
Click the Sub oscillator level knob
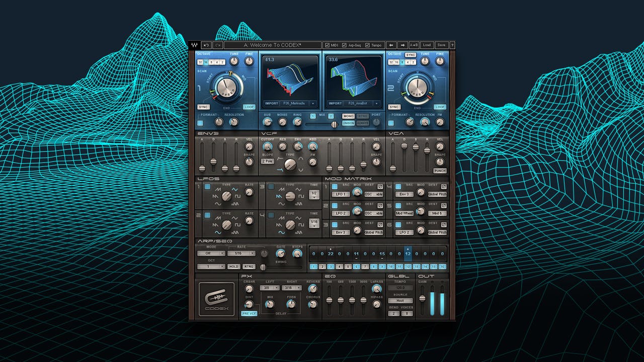point(268,122)
